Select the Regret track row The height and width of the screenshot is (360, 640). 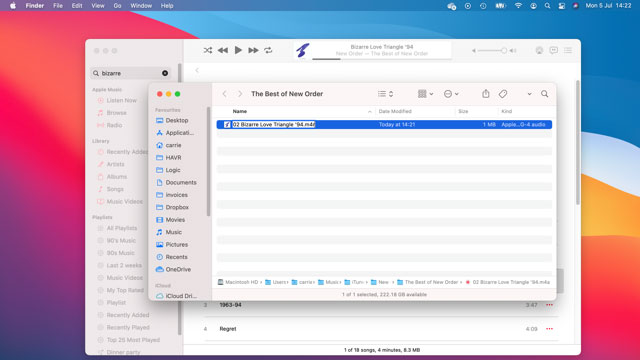(381, 329)
